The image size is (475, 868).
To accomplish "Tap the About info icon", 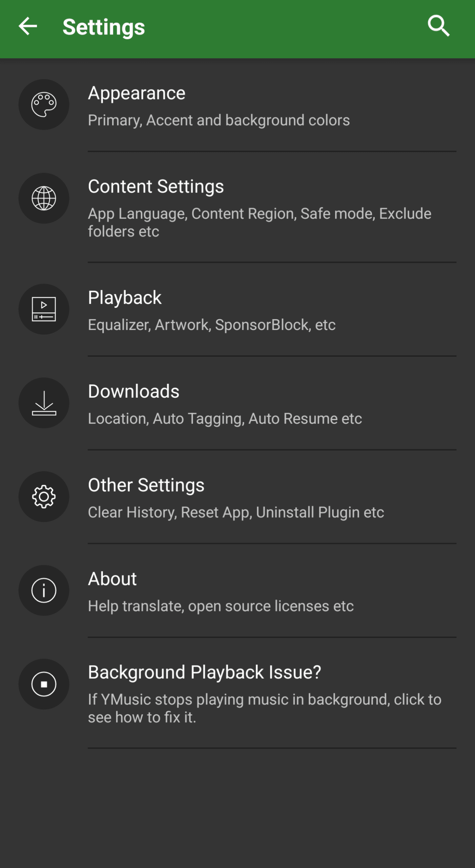I will 44,590.
